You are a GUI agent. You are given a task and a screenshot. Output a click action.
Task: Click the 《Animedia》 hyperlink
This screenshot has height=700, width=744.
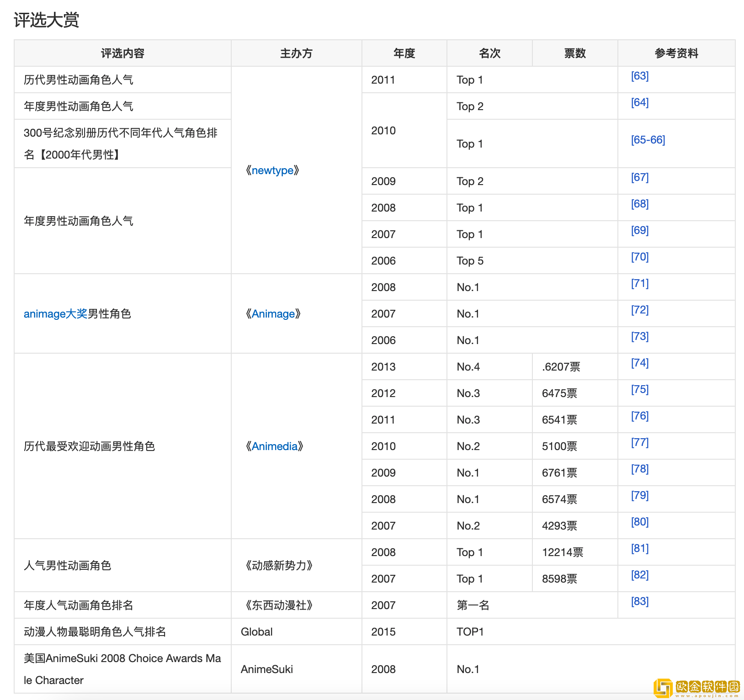tap(274, 446)
